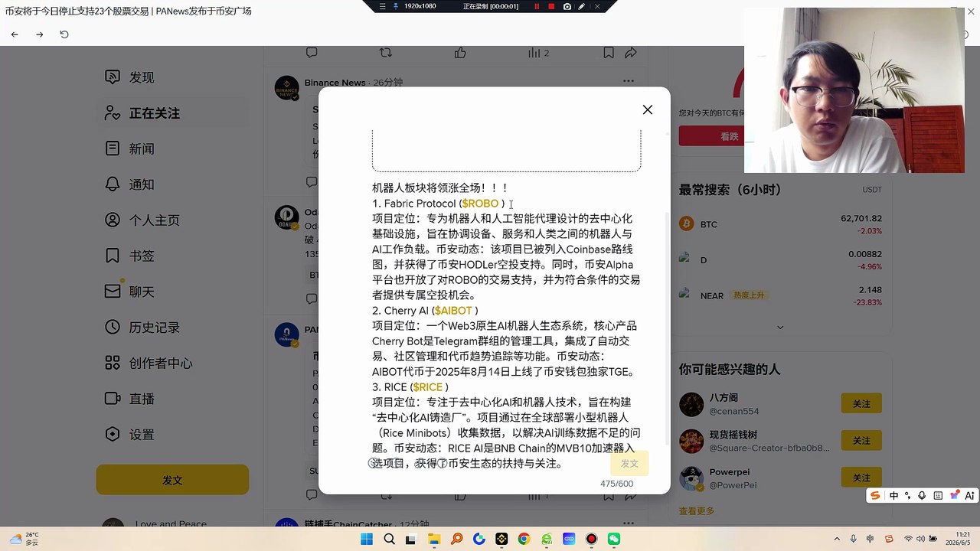
Task: Open WeChat from the taskbar
Action: click(x=613, y=539)
